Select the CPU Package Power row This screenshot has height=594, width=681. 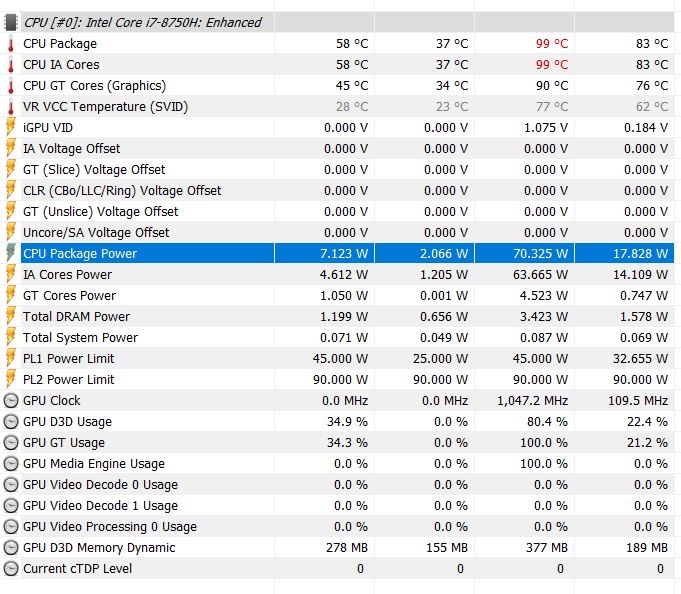pyautogui.click(x=80, y=254)
